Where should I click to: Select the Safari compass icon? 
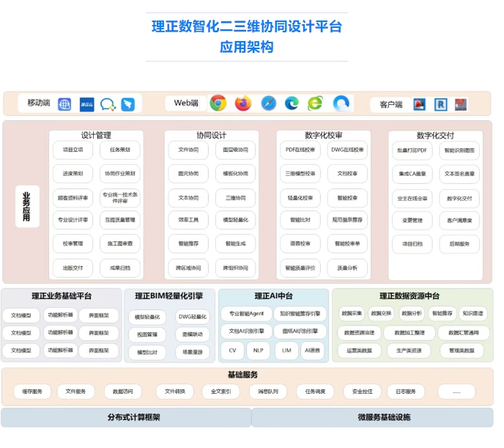tap(268, 103)
